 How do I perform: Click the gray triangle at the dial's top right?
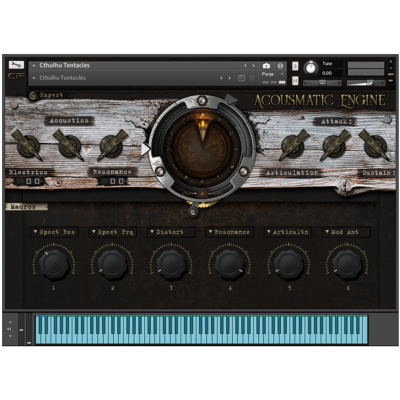point(231,99)
